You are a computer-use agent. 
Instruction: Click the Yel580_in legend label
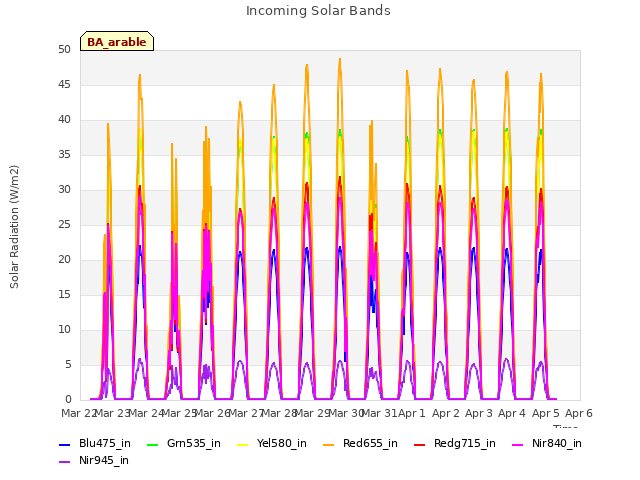point(282,443)
